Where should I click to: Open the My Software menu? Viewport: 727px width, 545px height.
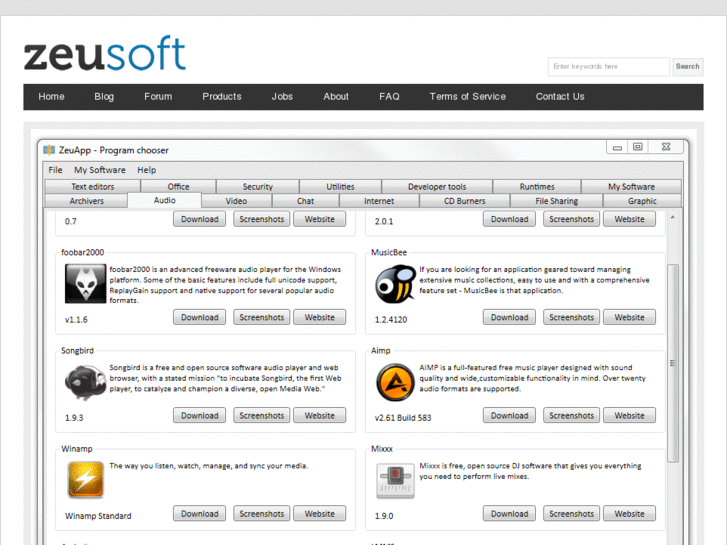click(x=100, y=170)
